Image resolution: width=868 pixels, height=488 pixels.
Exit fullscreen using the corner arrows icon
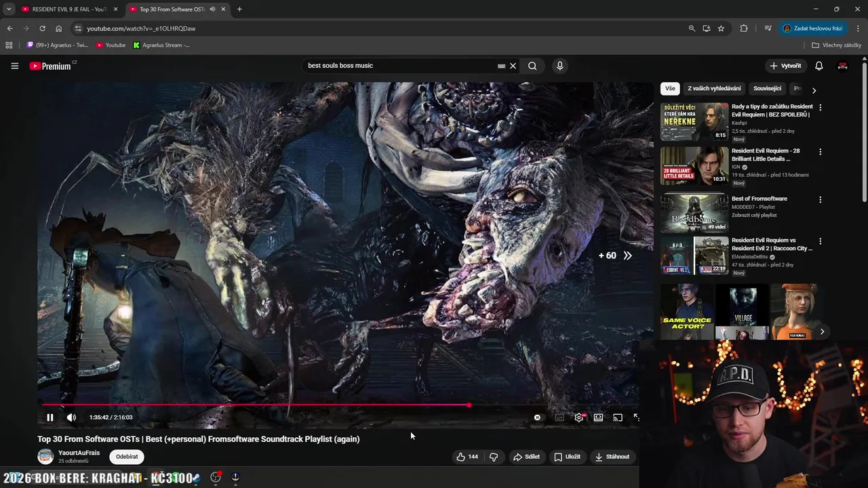pos(636,418)
